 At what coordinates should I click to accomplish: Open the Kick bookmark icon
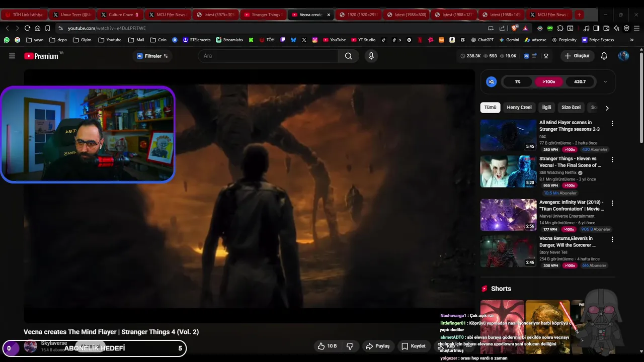coord(251,40)
